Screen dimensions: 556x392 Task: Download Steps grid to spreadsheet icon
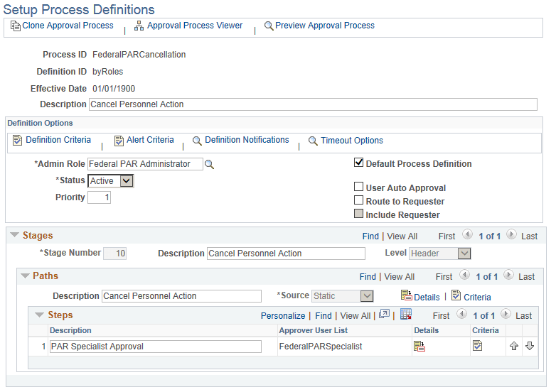406,315
